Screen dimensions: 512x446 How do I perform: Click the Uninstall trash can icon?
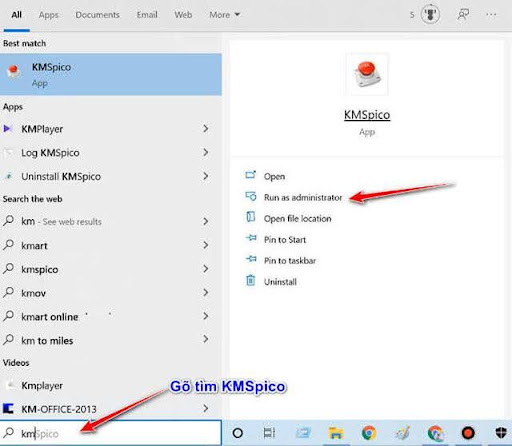(251, 280)
